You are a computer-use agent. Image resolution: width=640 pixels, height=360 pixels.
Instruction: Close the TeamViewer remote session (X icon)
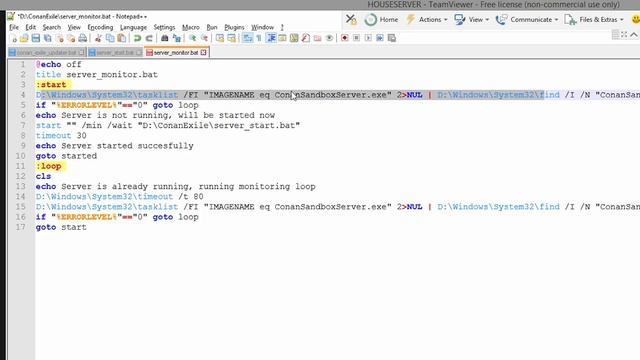coord(351,19)
